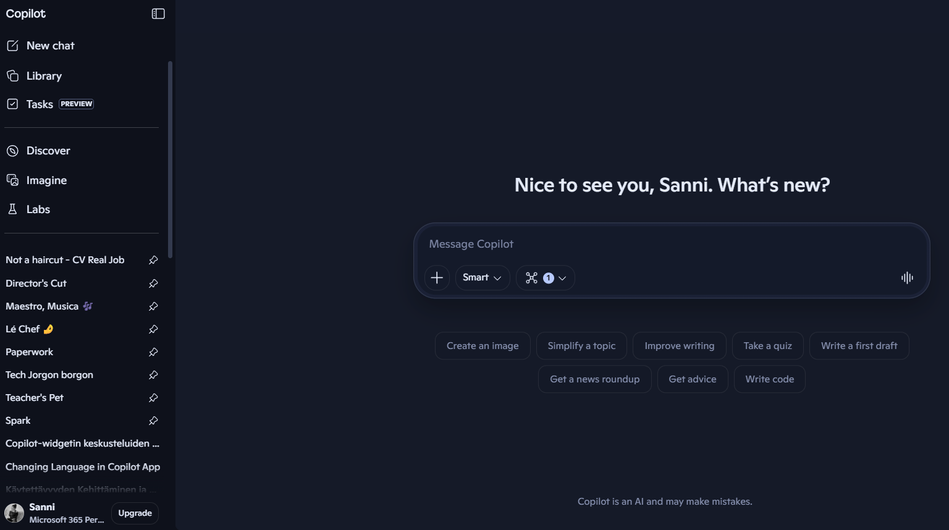
Task: Expand the Smart mode dropdown
Action: coord(482,278)
